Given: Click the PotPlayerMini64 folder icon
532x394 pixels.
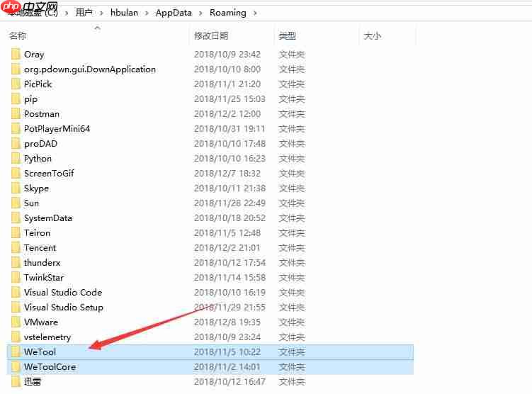Looking at the screenshot, I should [x=16, y=129].
